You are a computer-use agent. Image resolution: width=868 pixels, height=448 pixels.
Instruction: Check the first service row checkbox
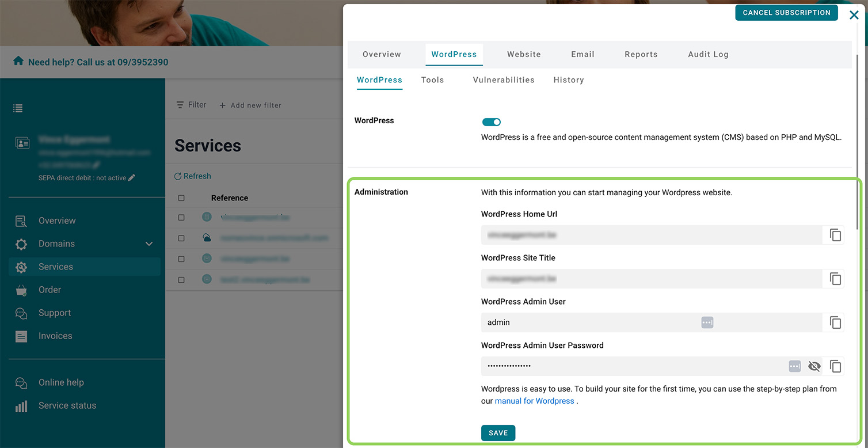[x=181, y=218]
